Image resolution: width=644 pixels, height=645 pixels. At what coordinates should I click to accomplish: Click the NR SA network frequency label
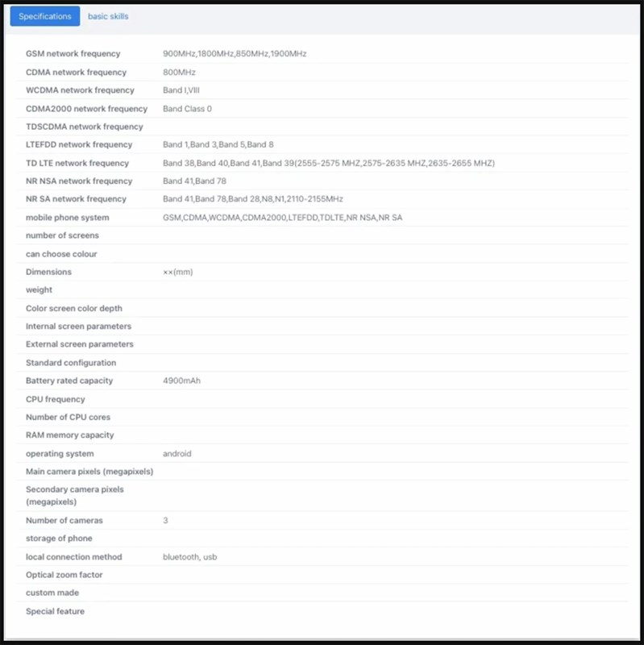pyautogui.click(x=76, y=199)
